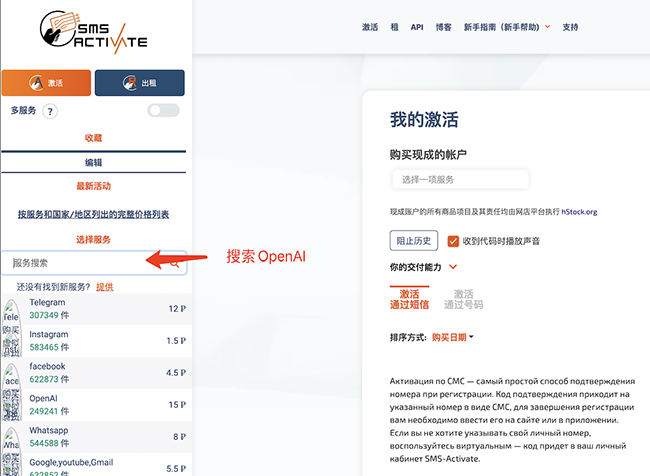
Task: Click the 编辑 edit item
Action: (93, 163)
